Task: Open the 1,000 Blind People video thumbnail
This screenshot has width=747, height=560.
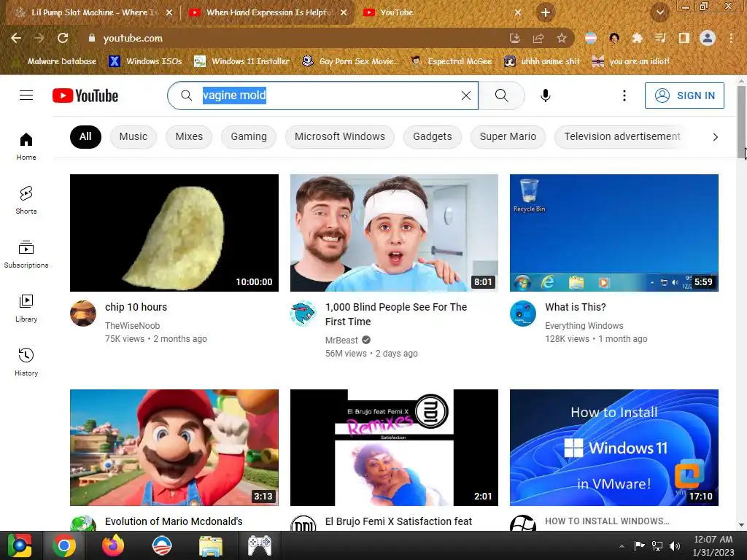Action: (x=394, y=233)
